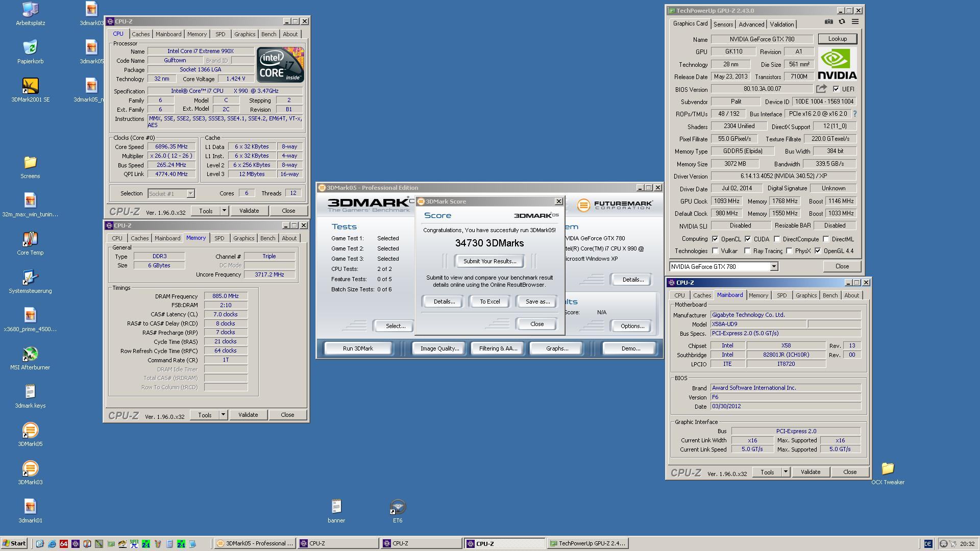Click Submit Your Results button in 3DMark05
The width and height of the screenshot is (980, 551).
pyautogui.click(x=489, y=261)
